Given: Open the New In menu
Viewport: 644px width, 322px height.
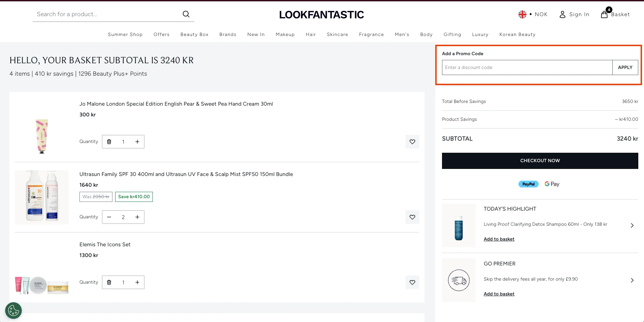Looking at the screenshot, I should (256, 34).
